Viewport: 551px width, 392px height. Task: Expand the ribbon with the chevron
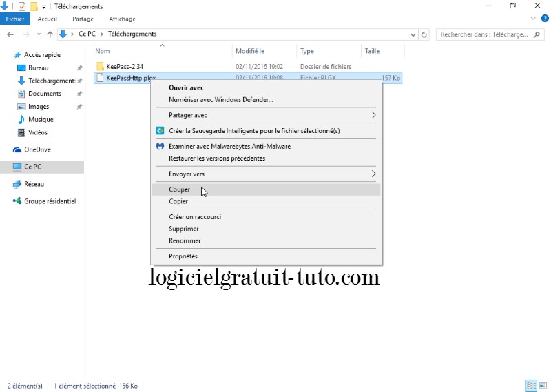tap(533, 19)
